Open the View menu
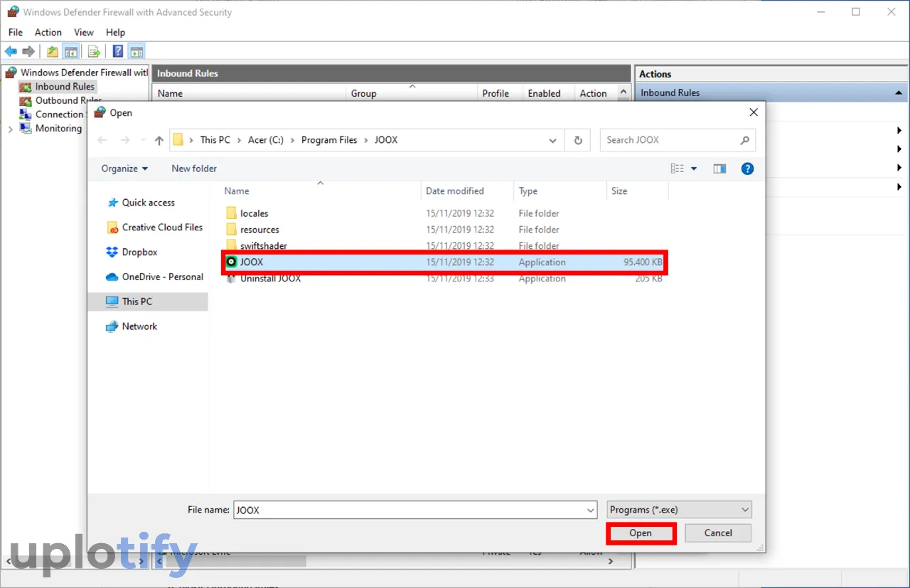Screen dimensions: 910x588 (x=84, y=32)
